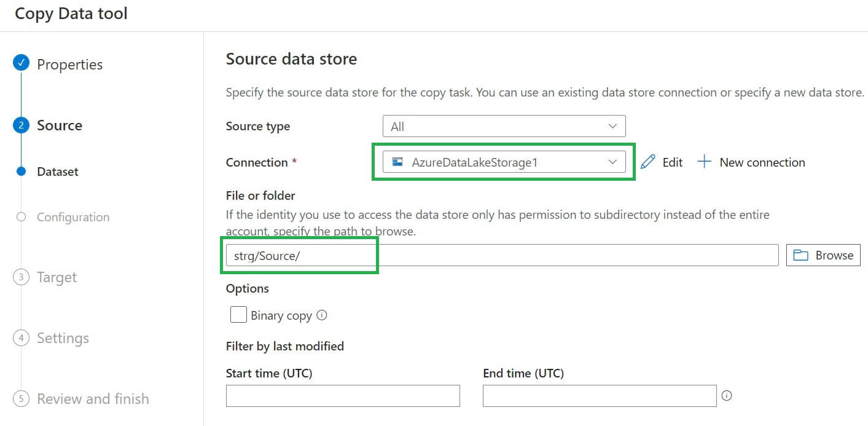Select the Configuration sub-step
Screen dimensions: 868x426
click(x=72, y=217)
